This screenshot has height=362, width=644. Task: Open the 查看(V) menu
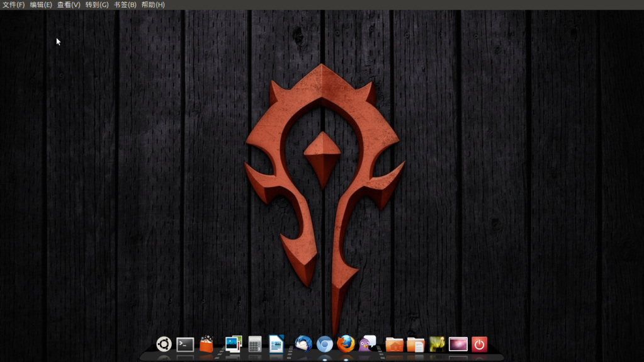(x=69, y=4)
